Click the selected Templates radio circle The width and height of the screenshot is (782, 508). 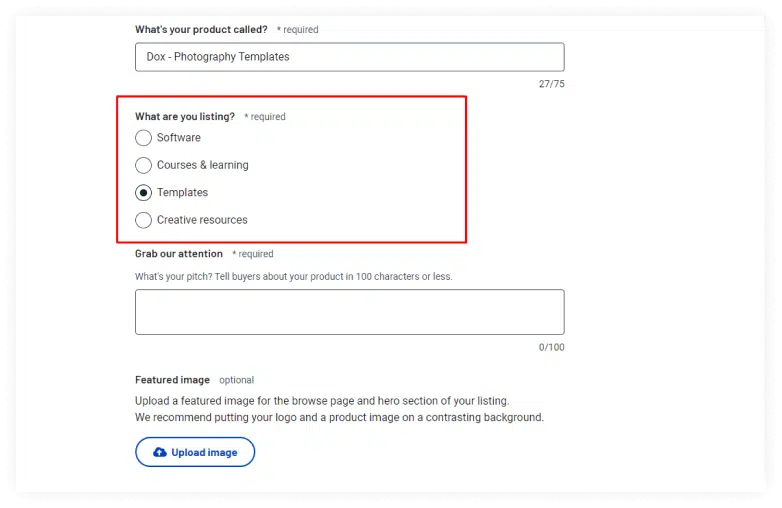143,193
